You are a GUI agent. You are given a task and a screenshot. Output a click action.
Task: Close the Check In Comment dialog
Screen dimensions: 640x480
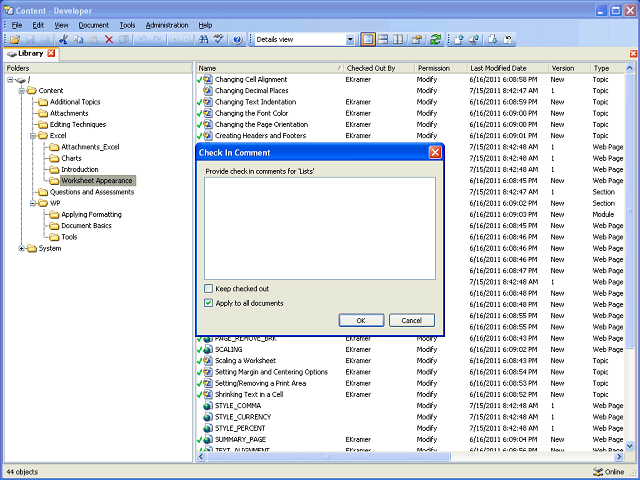pos(435,153)
